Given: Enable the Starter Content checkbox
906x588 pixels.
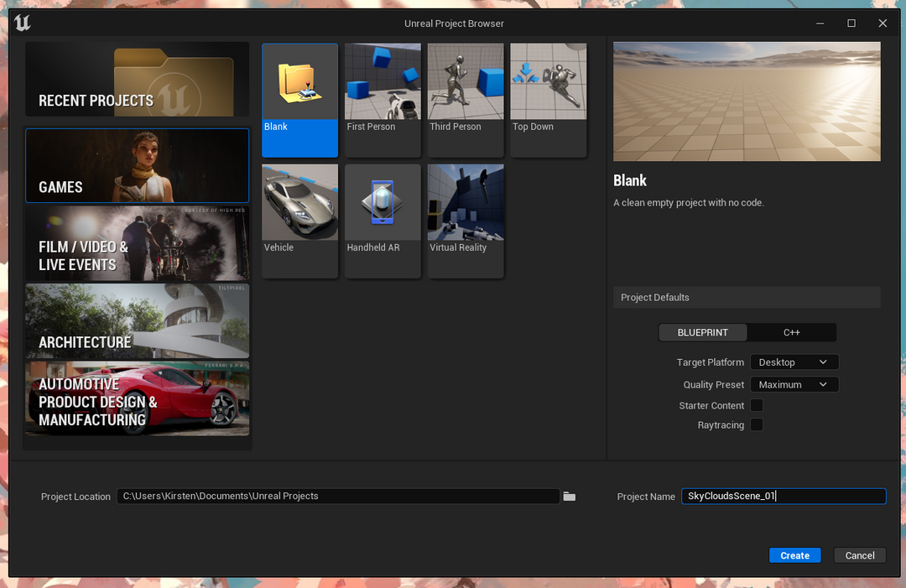Looking at the screenshot, I should (x=757, y=405).
